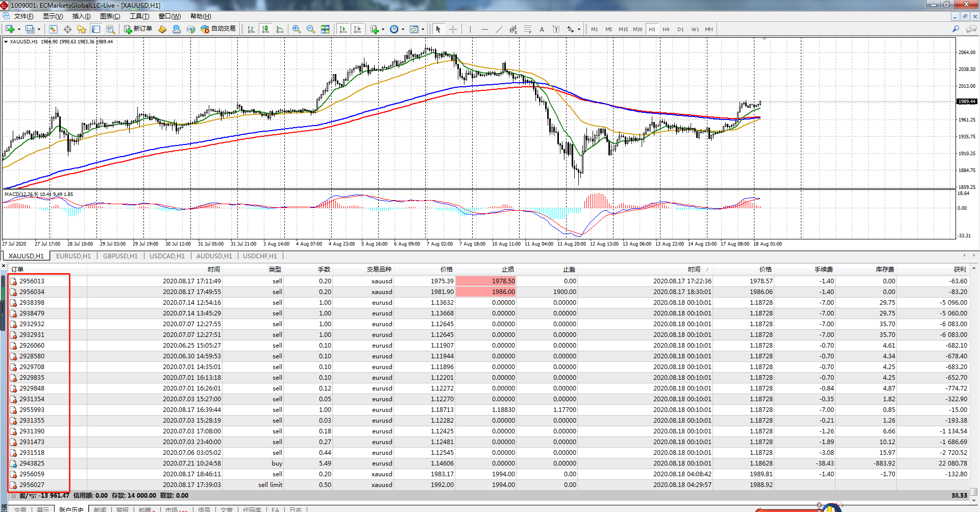Zoom in on the chart
Image resolution: width=980 pixels, height=512 pixels.
pyautogui.click(x=297, y=29)
